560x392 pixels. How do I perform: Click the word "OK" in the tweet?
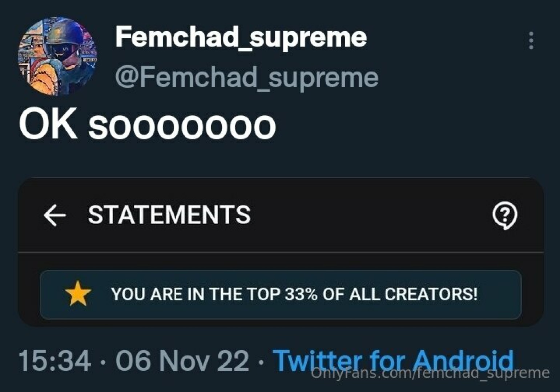[x=48, y=126]
